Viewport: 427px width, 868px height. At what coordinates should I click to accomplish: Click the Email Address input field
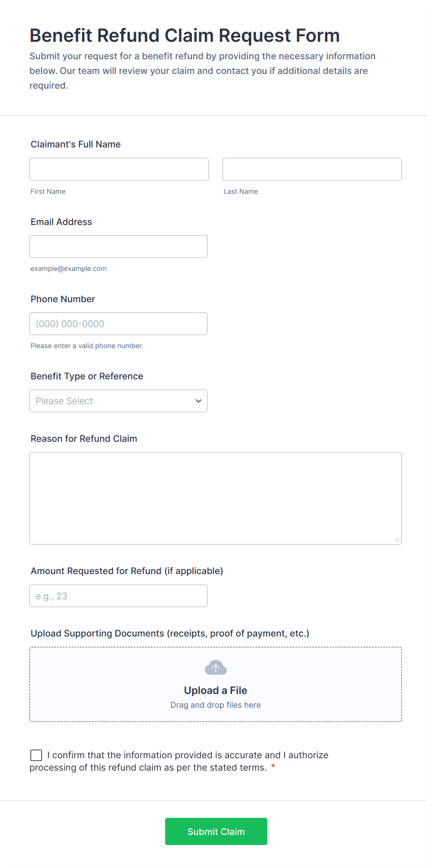tap(118, 247)
